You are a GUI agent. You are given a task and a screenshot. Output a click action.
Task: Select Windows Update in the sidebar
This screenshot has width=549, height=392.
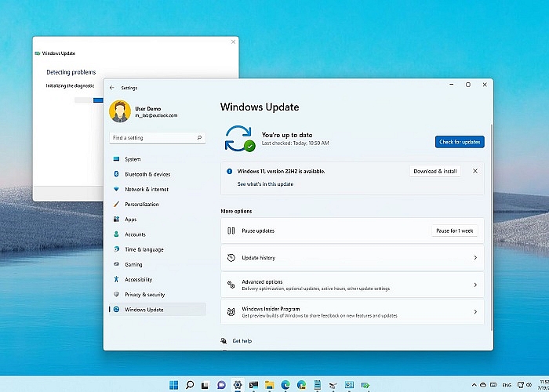click(x=158, y=310)
